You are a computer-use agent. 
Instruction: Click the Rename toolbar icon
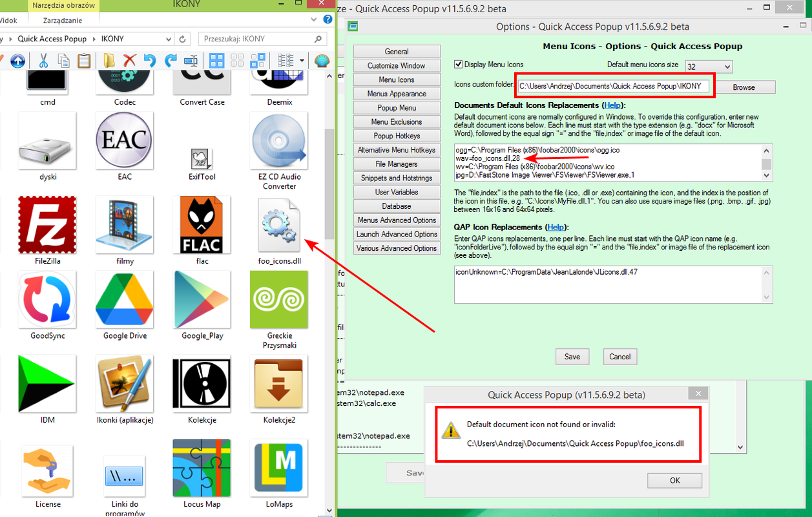[191, 61]
